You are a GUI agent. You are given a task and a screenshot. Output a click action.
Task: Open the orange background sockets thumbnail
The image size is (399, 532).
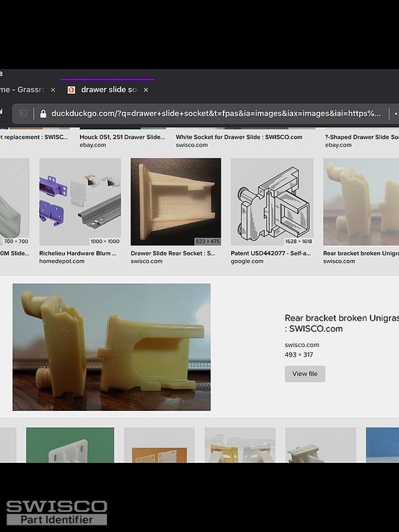pyautogui.click(x=160, y=445)
